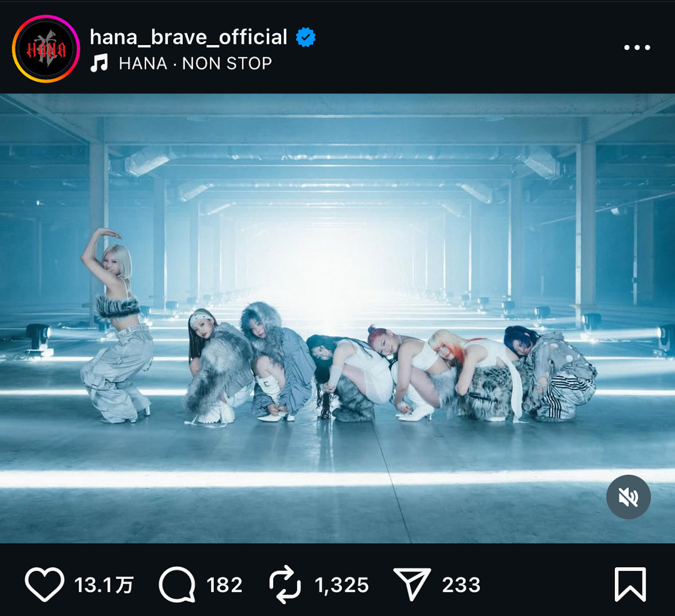Open the HANA profile avatar story
The width and height of the screenshot is (675, 616).
46,49
